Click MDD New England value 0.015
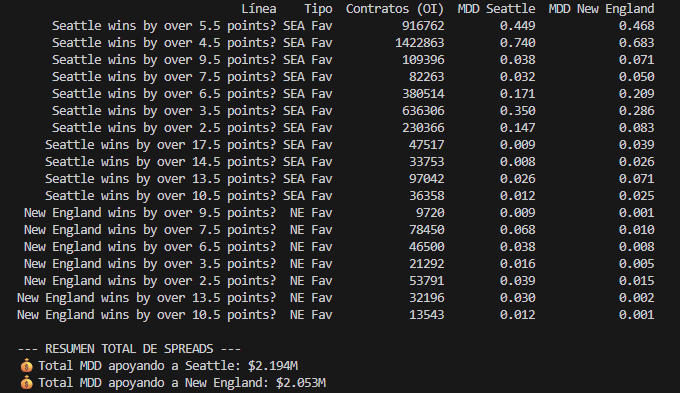Screen dimensions: 680x393 [x=636, y=281]
